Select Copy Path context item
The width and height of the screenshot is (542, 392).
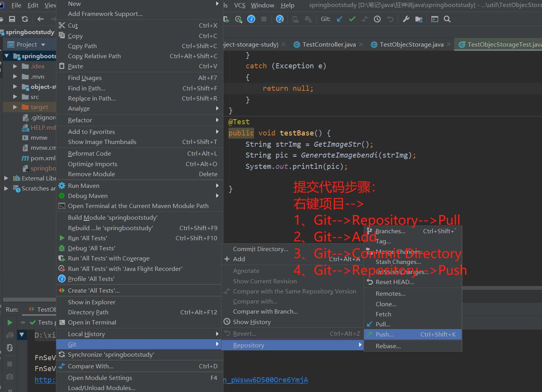[x=139, y=46]
